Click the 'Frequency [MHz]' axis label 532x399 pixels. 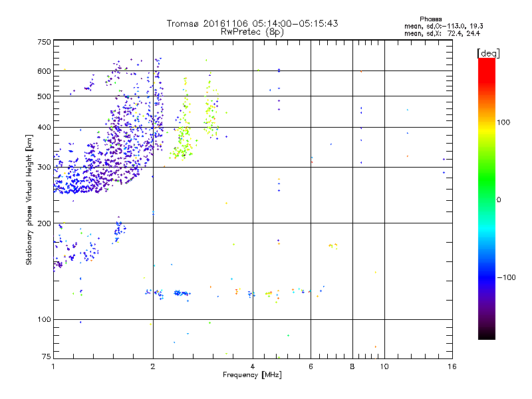[252, 375]
